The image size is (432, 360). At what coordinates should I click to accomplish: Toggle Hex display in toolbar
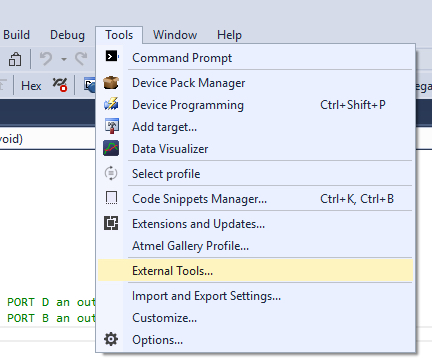31,86
